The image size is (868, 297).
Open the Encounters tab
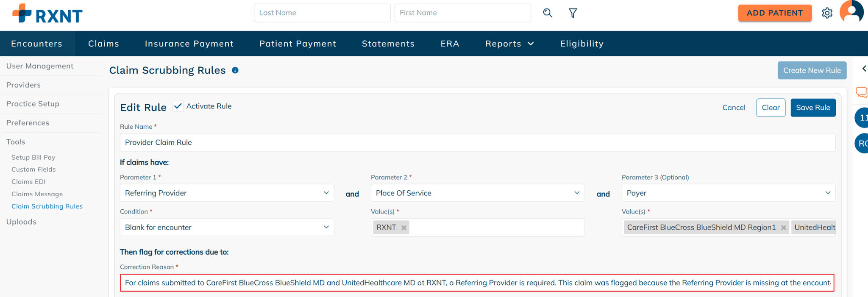[37, 44]
